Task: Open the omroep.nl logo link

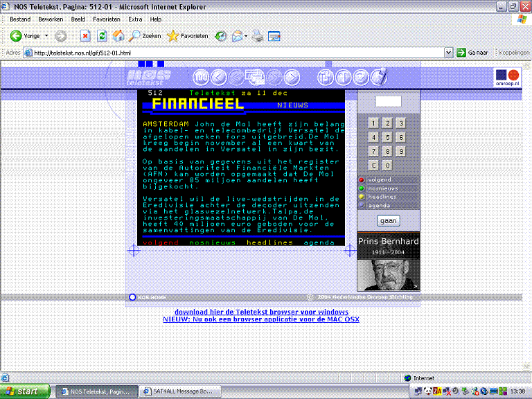Action: tap(508, 78)
